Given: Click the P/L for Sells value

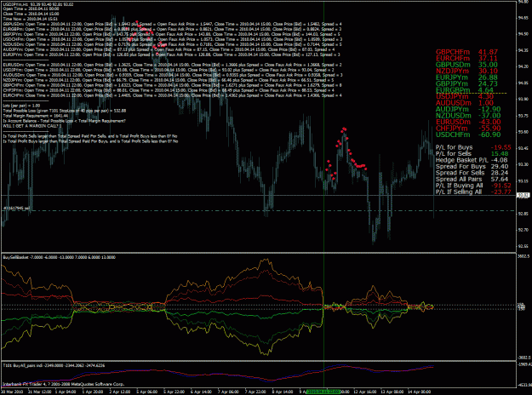Looking at the screenshot, I should point(500,154).
